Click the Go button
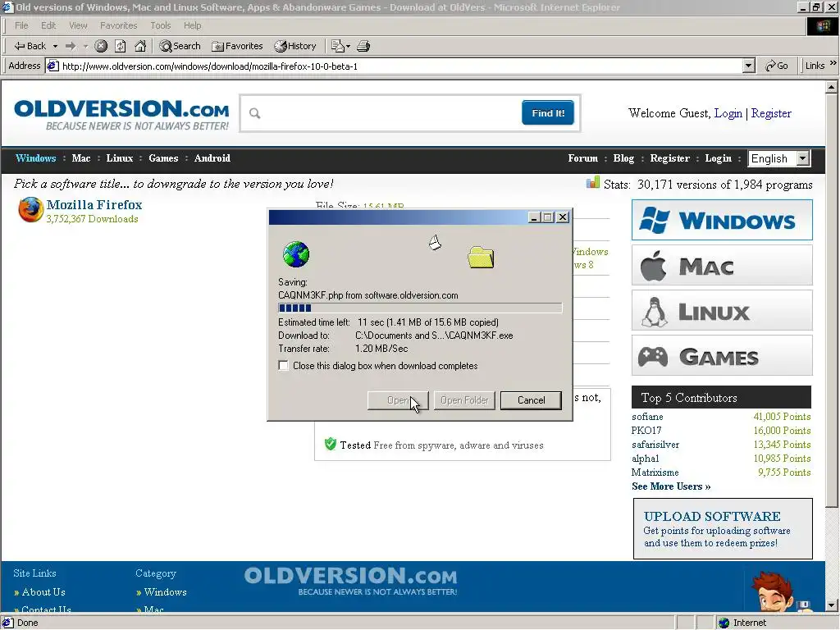840x630 pixels. point(777,66)
